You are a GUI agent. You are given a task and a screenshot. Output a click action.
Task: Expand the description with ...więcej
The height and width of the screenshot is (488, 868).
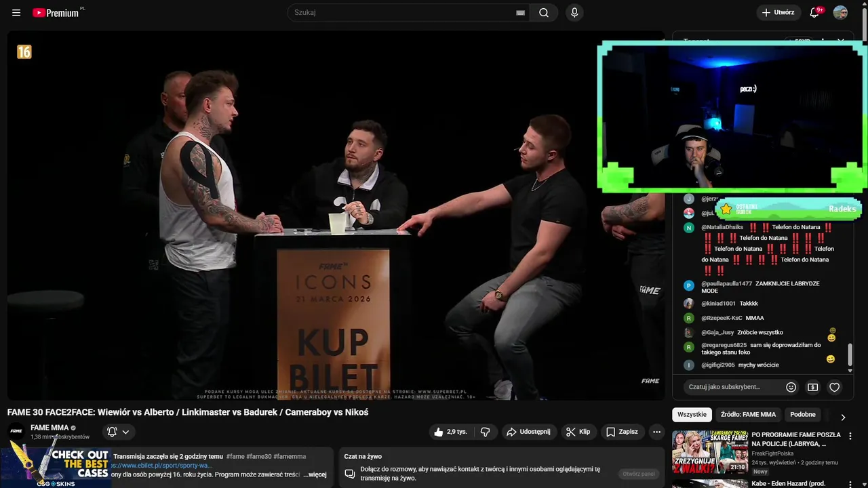pyautogui.click(x=315, y=474)
